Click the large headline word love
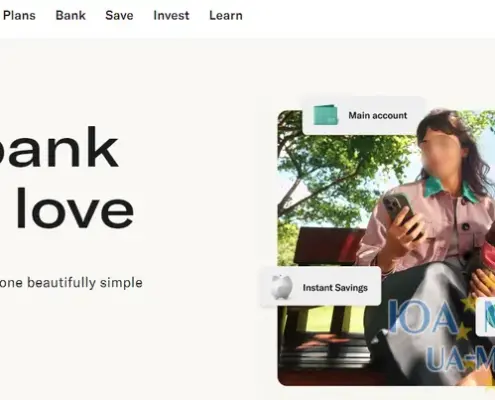The width and height of the screenshot is (495, 400). pyautogui.click(x=75, y=208)
